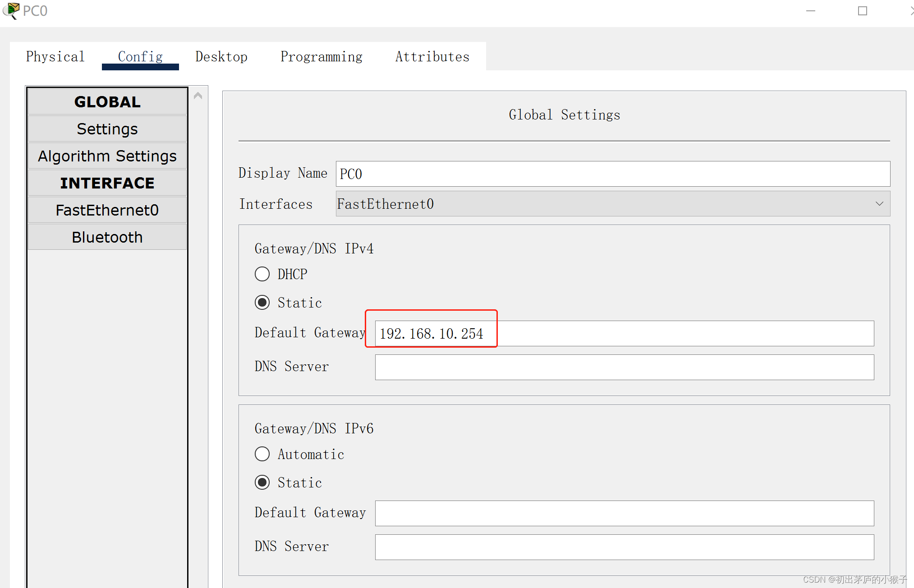Edit the Display Name field

(613, 174)
